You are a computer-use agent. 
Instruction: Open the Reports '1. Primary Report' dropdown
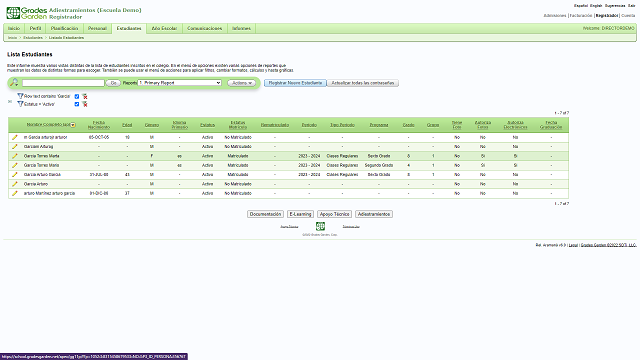(180, 83)
